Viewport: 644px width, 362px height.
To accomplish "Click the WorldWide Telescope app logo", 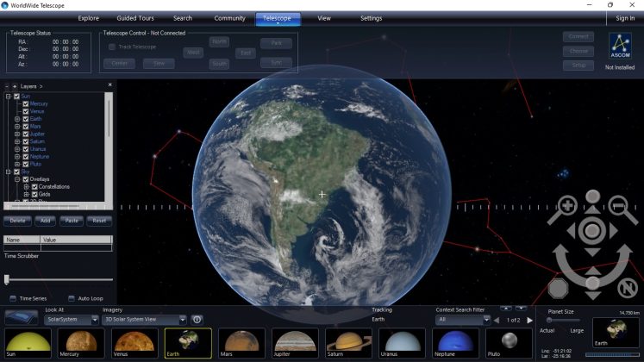I will pyautogui.click(x=5, y=5).
